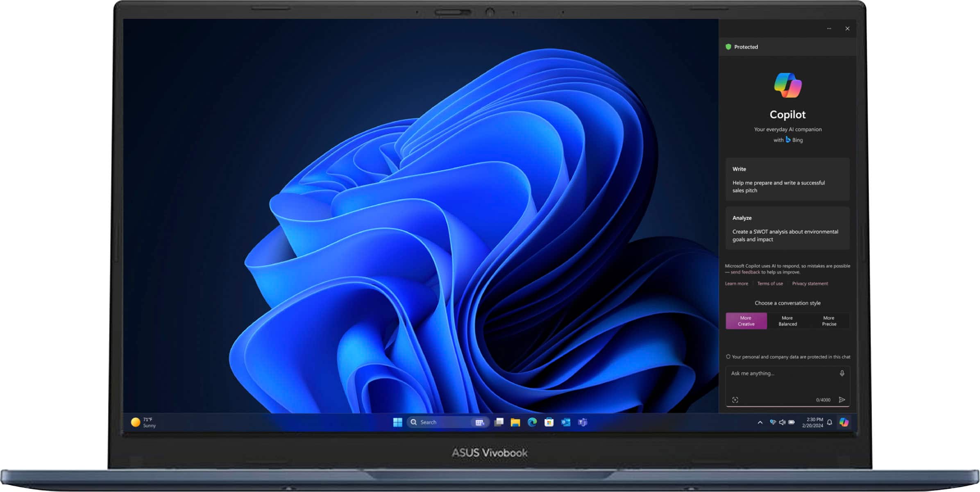Screen dimensions: 980x492
Task: Open the Microsoft Store icon
Action: (549, 422)
